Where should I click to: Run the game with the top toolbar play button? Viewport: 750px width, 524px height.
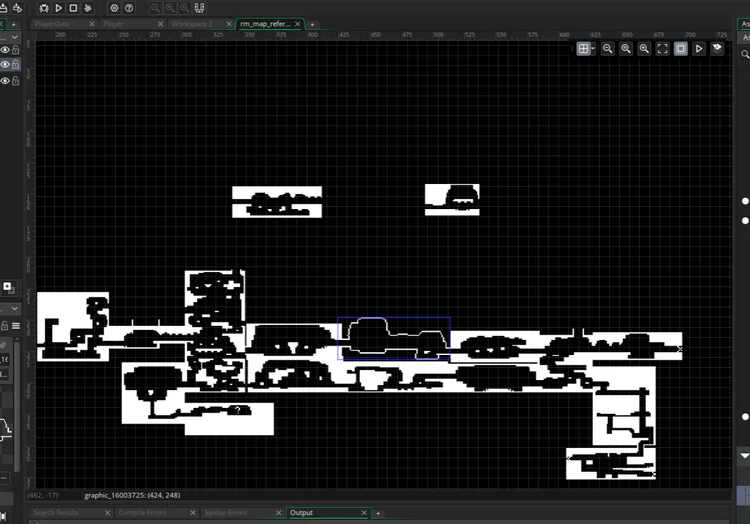pyautogui.click(x=59, y=8)
